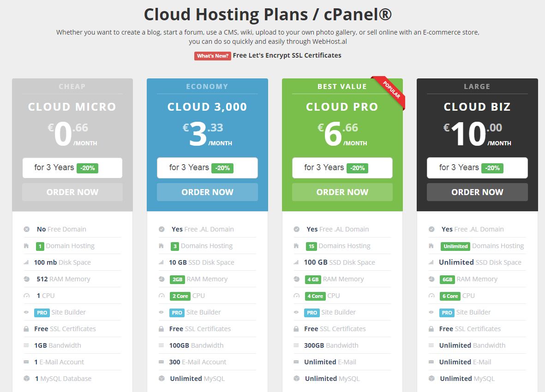Click gauge icon beside 2 Core CPU
The height and width of the screenshot is (392, 545).
tap(162, 296)
